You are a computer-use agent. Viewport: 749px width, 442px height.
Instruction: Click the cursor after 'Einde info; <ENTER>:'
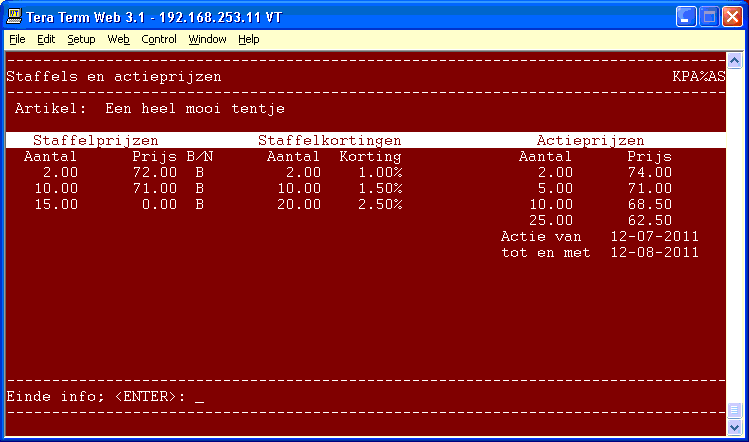tap(199, 397)
